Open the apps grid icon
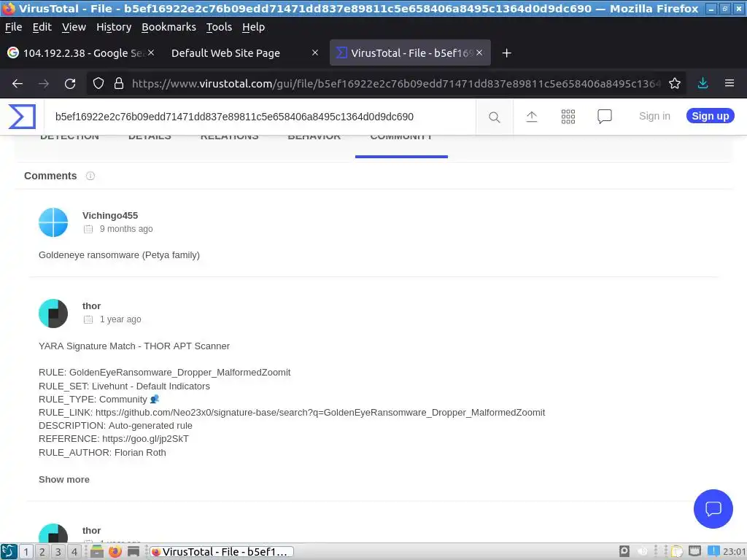 coord(568,117)
